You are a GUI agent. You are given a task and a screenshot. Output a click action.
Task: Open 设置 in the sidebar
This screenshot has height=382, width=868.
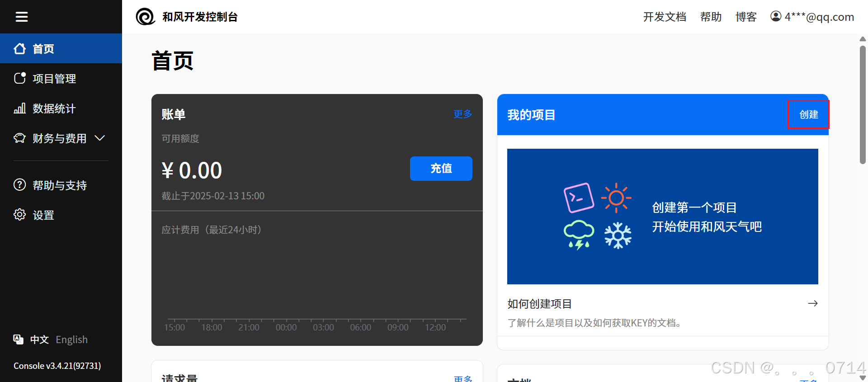coord(61,215)
